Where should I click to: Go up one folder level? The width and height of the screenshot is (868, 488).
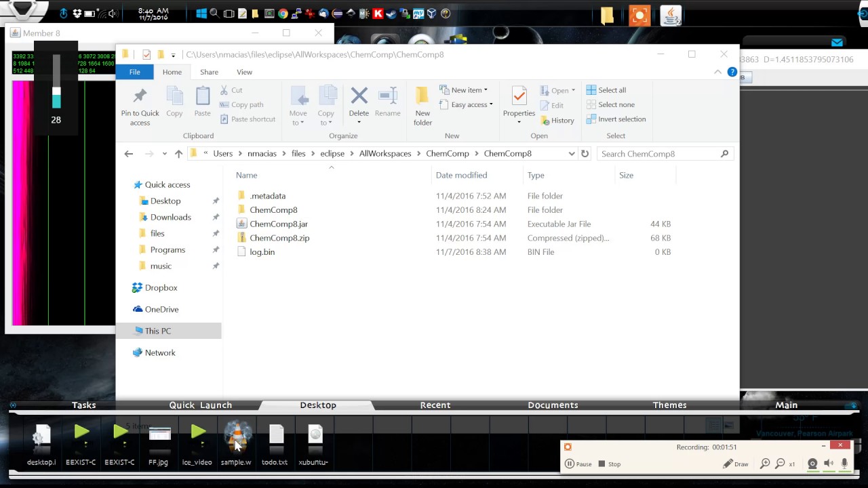click(178, 154)
